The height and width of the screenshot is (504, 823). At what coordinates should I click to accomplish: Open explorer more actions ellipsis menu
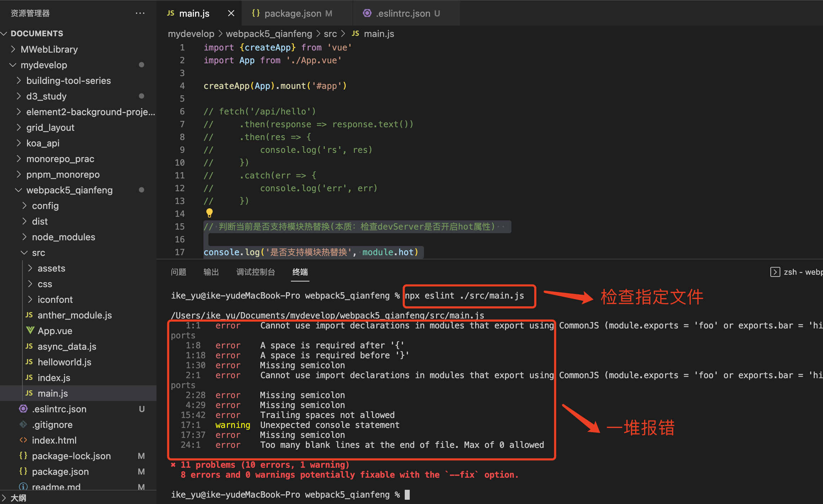140,14
